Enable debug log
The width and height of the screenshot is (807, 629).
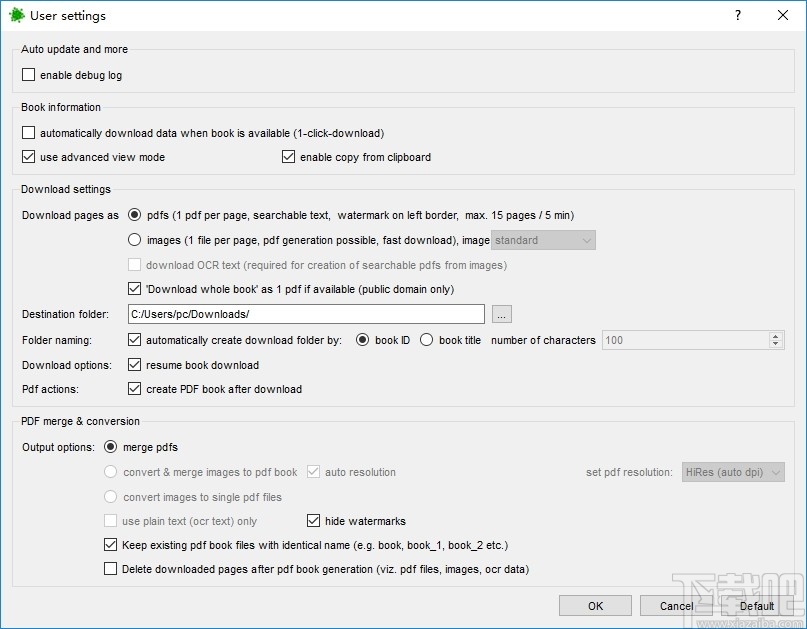(x=29, y=74)
